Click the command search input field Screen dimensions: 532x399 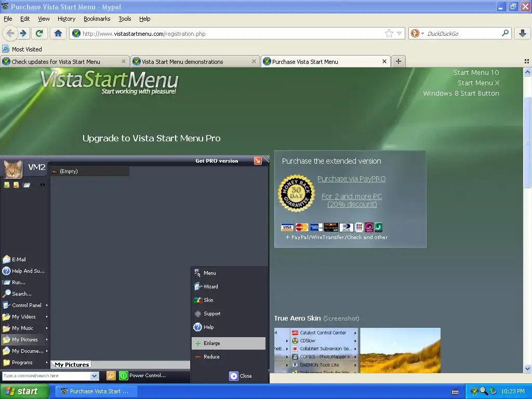(x=46, y=376)
